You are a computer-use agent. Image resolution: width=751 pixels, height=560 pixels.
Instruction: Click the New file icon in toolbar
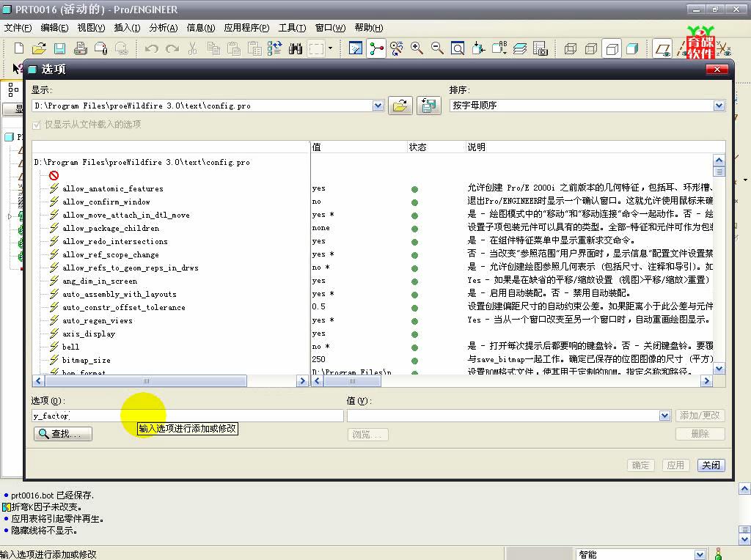[18, 48]
